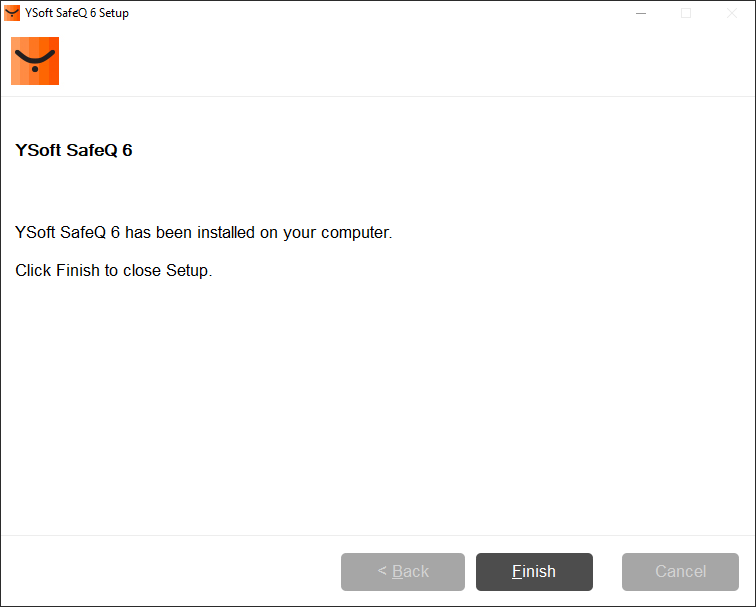The height and width of the screenshot is (607, 756).
Task: Click the Finish button to close Setup
Action: point(534,572)
